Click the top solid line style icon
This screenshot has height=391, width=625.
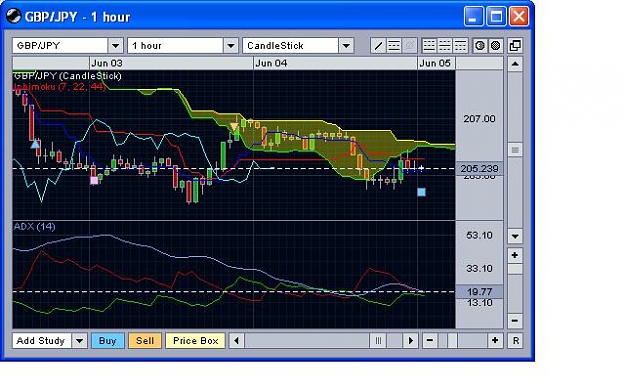coord(460,46)
